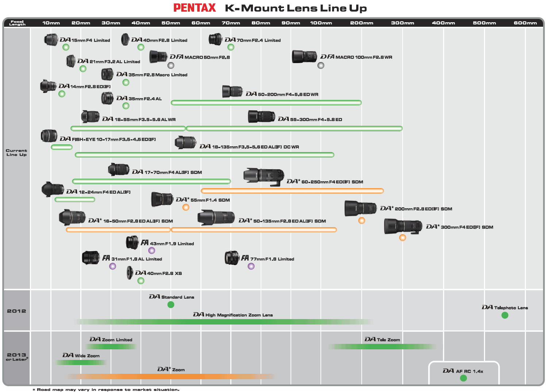Click the DA 35mm F2.4 AL lens image
Image resolution: width=546 pixels, height=392 pixels.
[107, 98]
